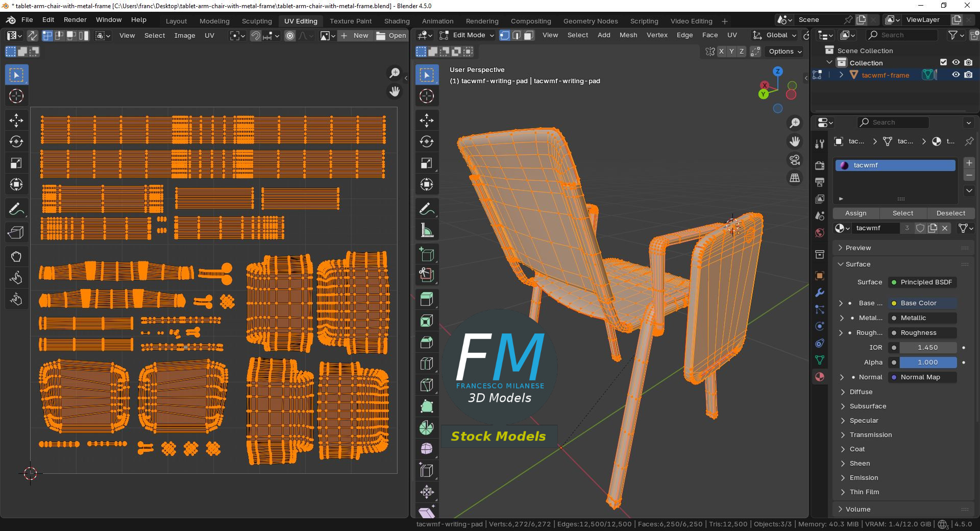
Task: Activate the Spin tool
Action: (427, 428)
